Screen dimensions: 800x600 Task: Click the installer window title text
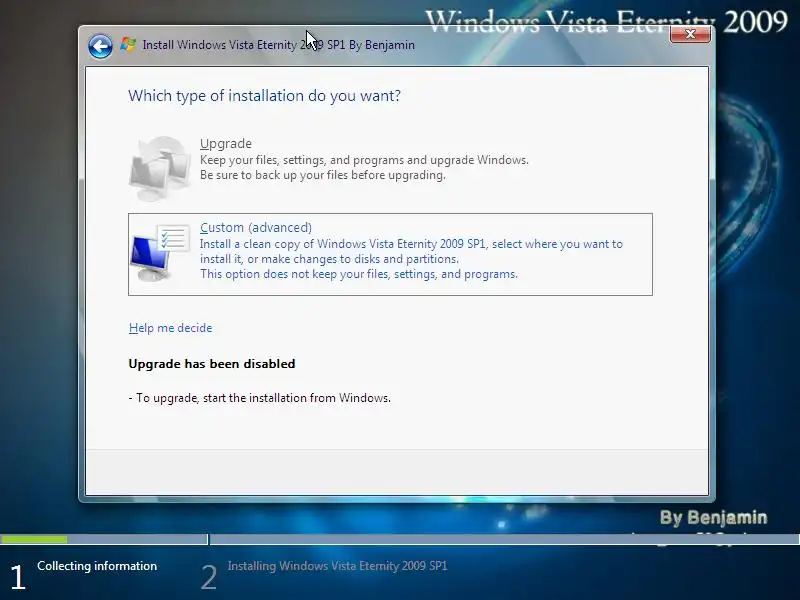279,45
